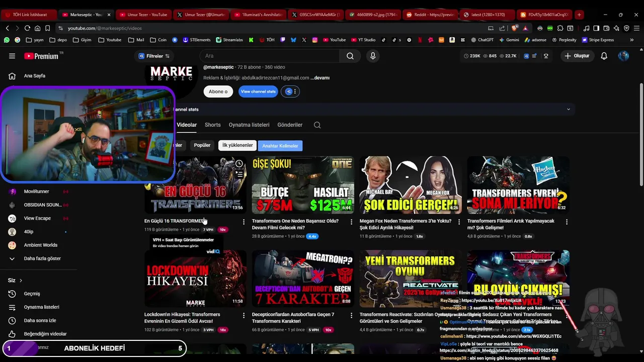Switch to Videolar tab

coord(187,125)
